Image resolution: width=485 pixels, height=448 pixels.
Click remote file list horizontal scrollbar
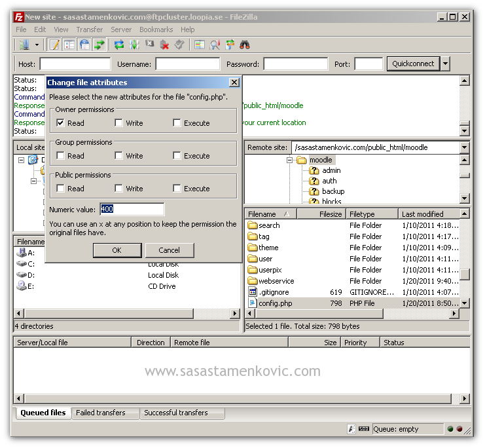319,313
